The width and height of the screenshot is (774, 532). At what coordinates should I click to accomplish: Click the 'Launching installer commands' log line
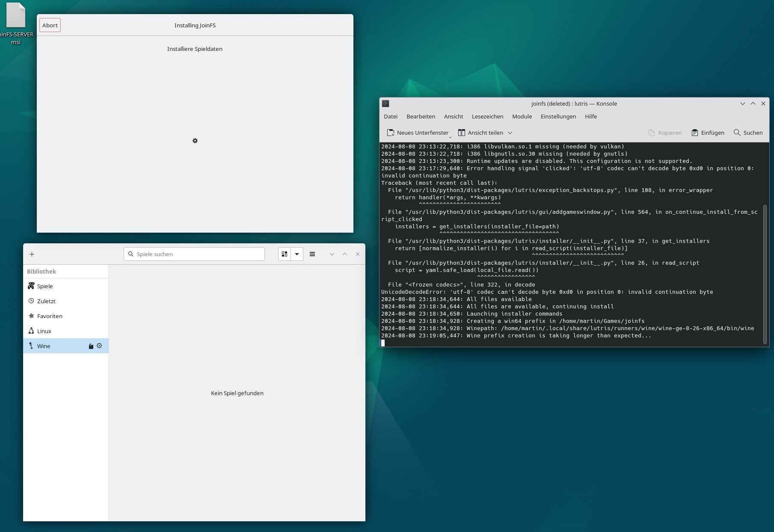(x=472, y=313)
